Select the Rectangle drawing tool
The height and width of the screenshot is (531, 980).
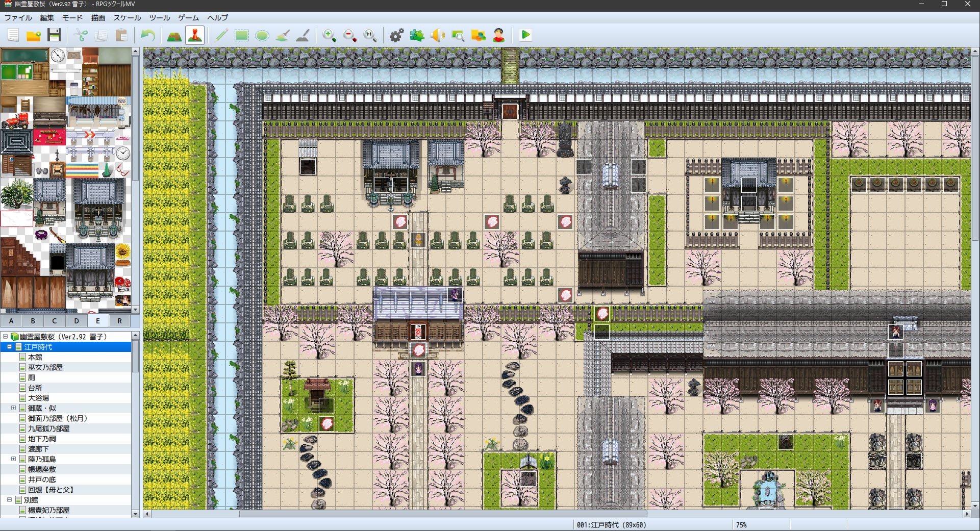(x=242, y=35)
